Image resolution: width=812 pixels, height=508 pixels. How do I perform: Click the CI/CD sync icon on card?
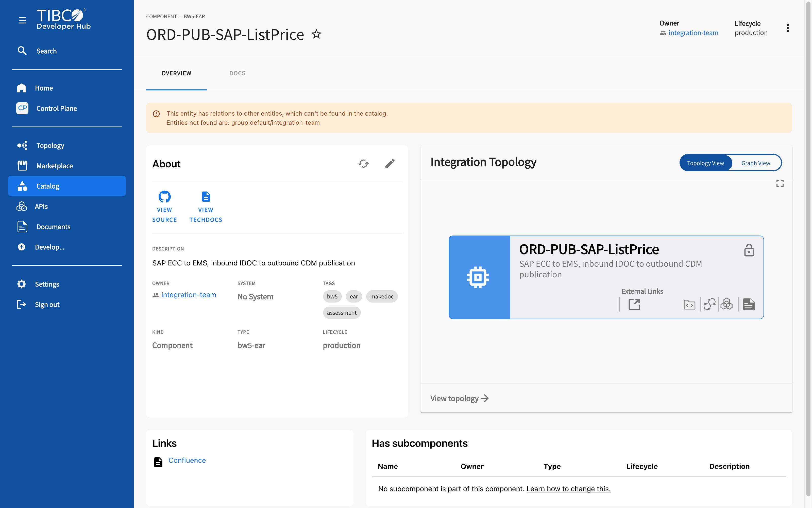pyautogui.click(x=709, y=304)
